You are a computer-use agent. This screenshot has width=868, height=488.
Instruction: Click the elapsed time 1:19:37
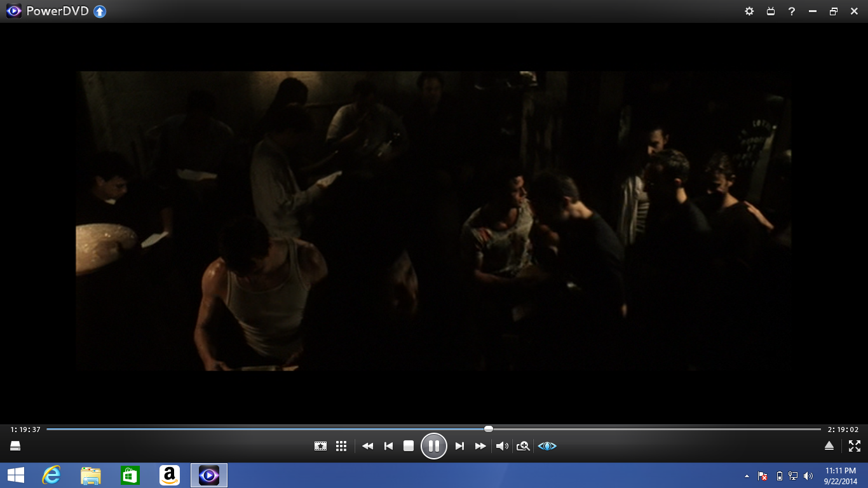[25, 430]
